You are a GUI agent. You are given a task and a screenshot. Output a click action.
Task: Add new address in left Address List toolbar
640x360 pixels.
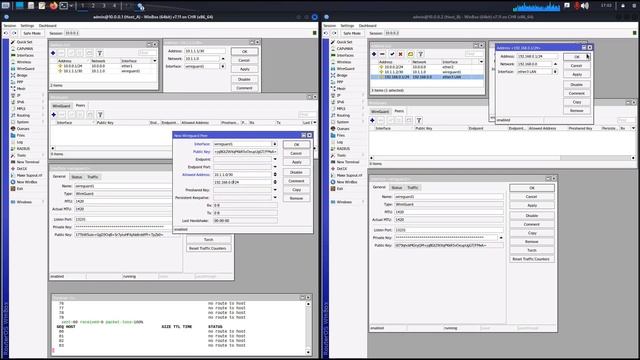tap(53, 53)
